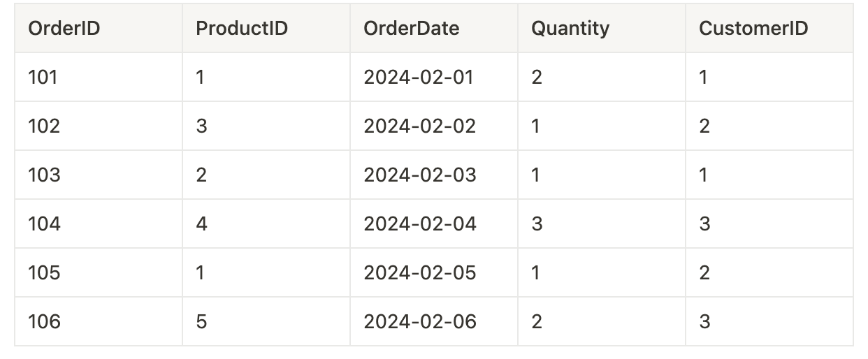Select the cell with OrderID 101
Screen dimensions: 868x359
(x=99, y=77)
